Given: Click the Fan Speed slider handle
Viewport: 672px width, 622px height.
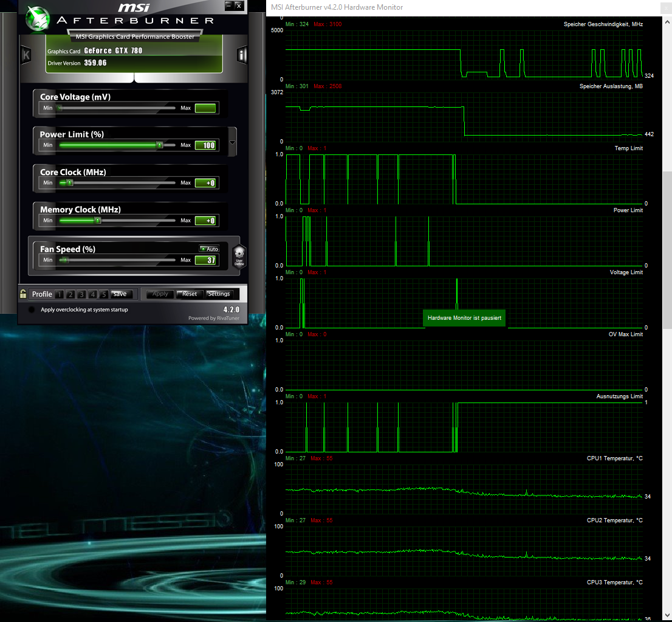Looking at the screenshot, I should click(x=64, y=260).
